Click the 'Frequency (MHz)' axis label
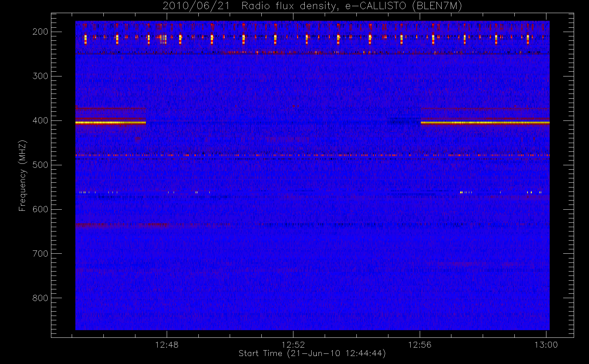This screenshot has height=364, width=589. (23, 175)
